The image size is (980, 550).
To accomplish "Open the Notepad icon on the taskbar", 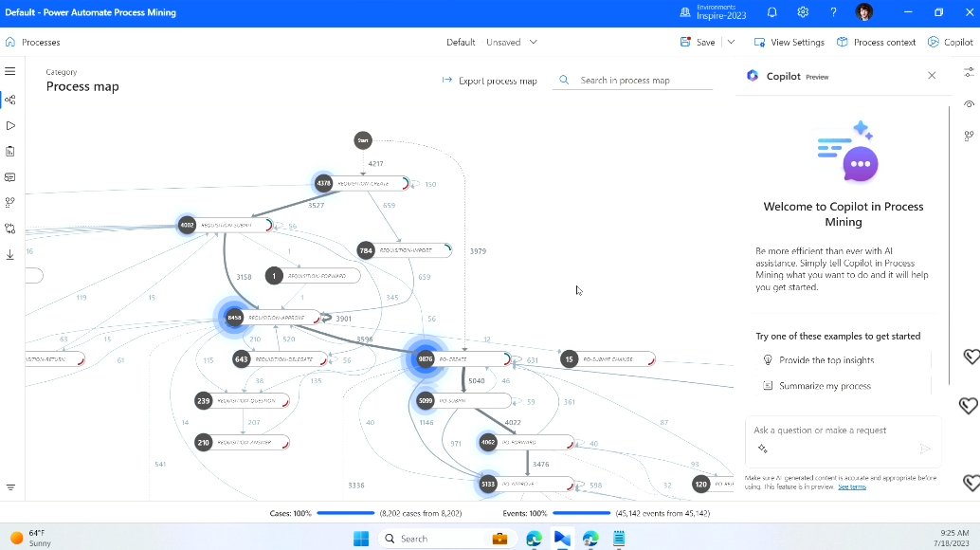I will pyautogui.click(x=619, y=538).
